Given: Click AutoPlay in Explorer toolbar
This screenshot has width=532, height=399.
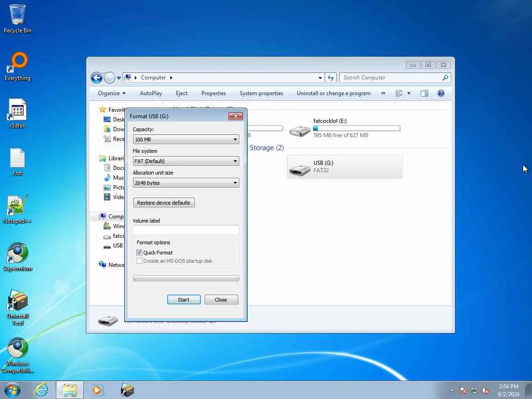Looking at the screenshot, I should point(151,93).
